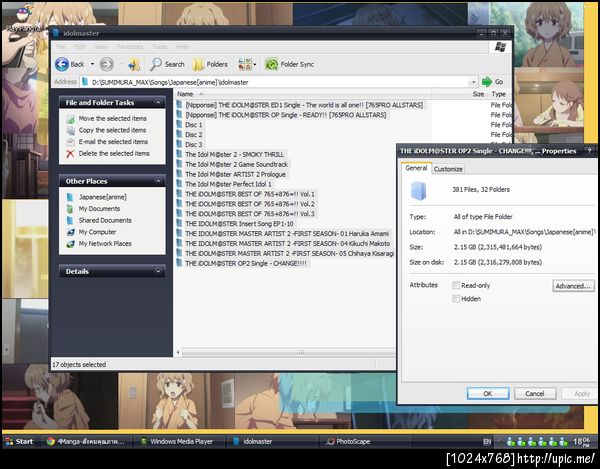Click the Start button on taskbar
Image resolution: width=600 pixels, height=469 pixels.
[x=19, y=441]
